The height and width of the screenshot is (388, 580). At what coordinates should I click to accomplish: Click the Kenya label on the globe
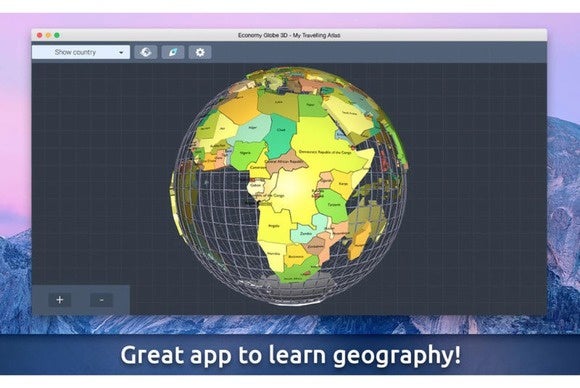pyautogui.click(x=343, y=184)
